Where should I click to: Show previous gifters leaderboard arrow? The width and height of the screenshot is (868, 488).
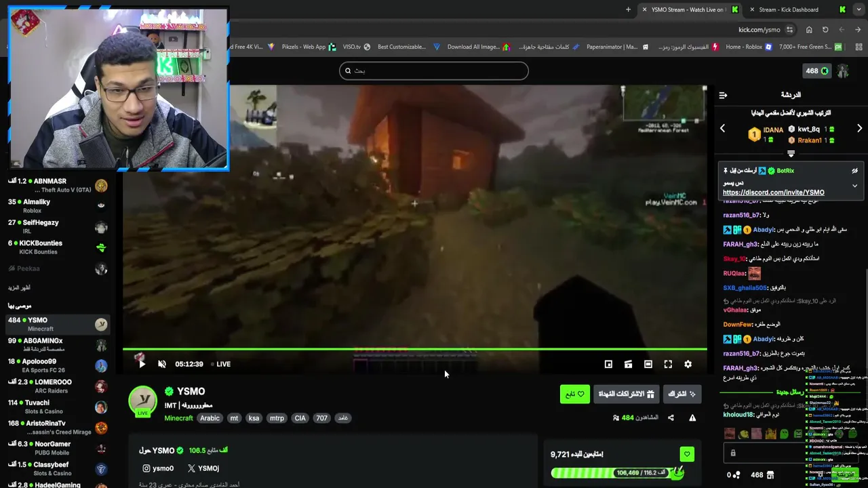722,128
